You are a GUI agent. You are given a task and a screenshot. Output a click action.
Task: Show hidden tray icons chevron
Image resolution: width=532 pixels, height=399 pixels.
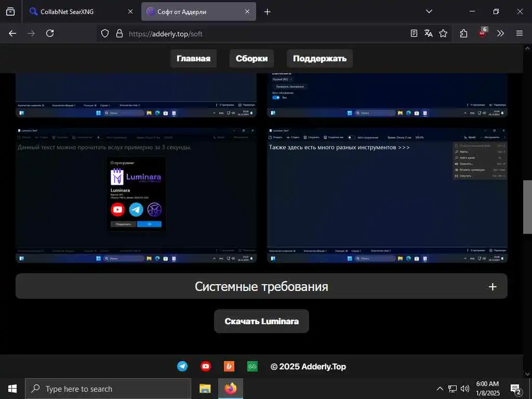coord(440,389)
